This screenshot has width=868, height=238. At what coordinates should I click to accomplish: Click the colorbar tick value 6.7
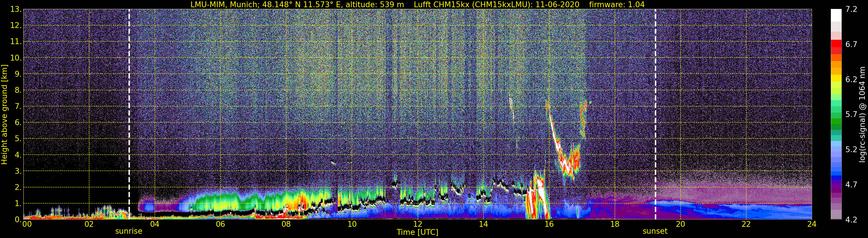(x=851, y=44)
